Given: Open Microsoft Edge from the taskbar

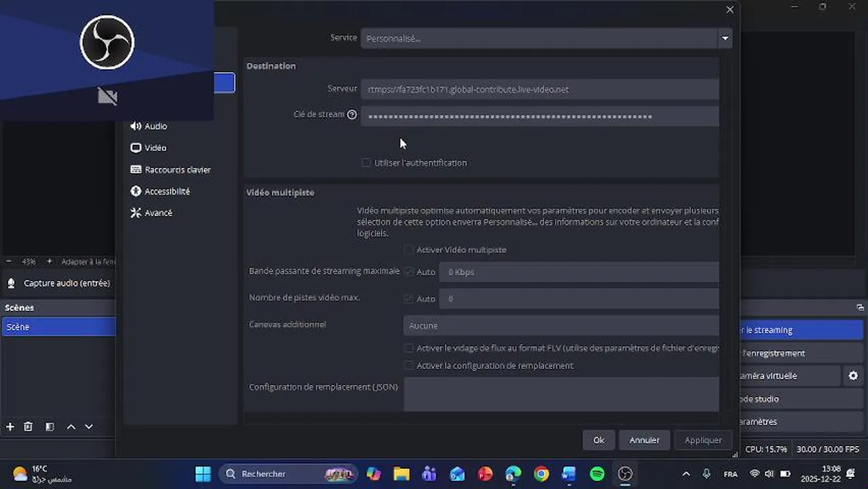Looking at the screenshot, I should 513,473.
